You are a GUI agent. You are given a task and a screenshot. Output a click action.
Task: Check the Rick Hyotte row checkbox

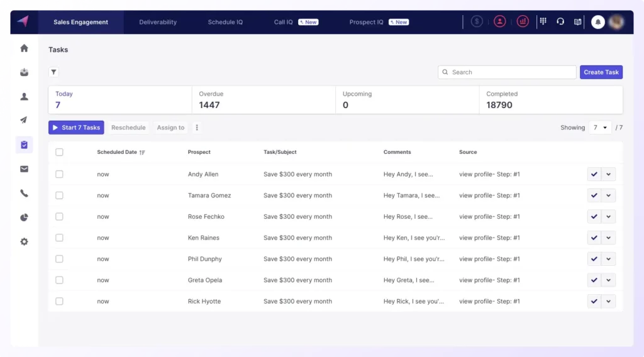[59, 301]
